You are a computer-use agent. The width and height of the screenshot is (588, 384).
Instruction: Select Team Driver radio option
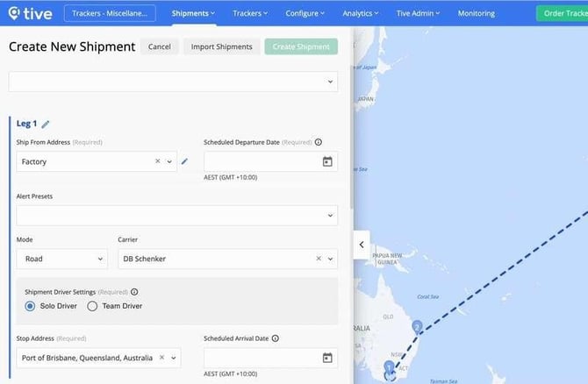pos(93,306)
